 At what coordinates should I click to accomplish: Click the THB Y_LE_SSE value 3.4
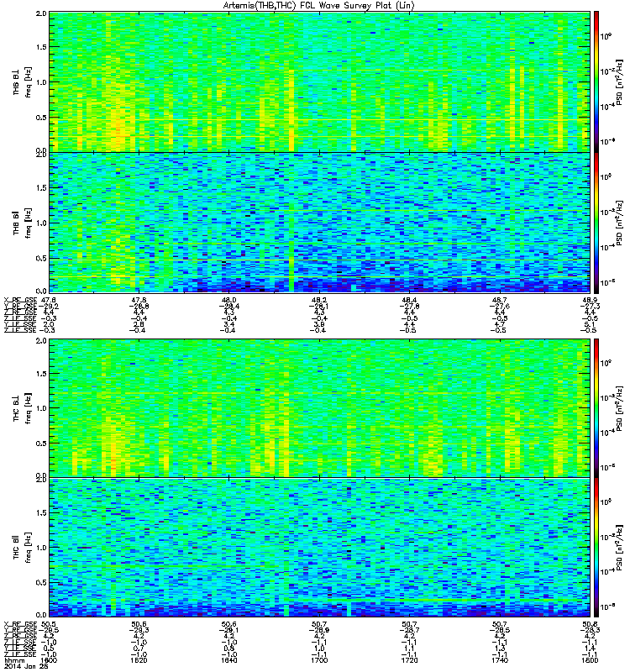point(228,324)
